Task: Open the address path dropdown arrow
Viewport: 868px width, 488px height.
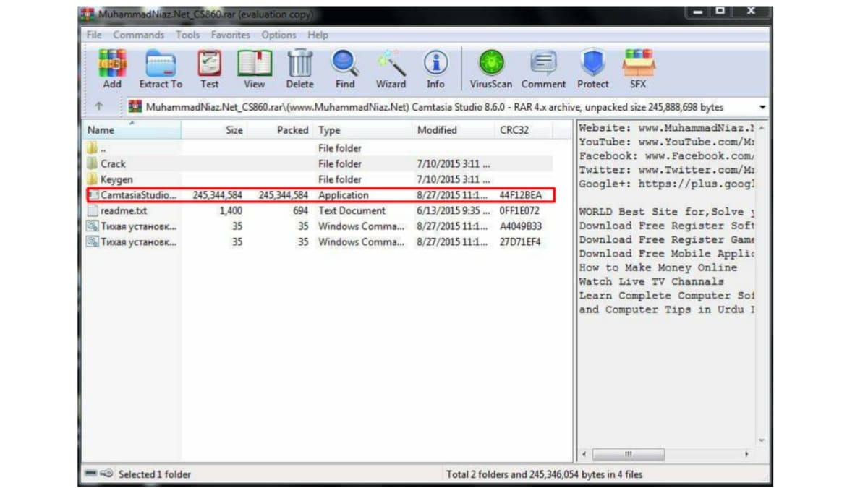Action: pyautogui.click(x=762, y=107)
